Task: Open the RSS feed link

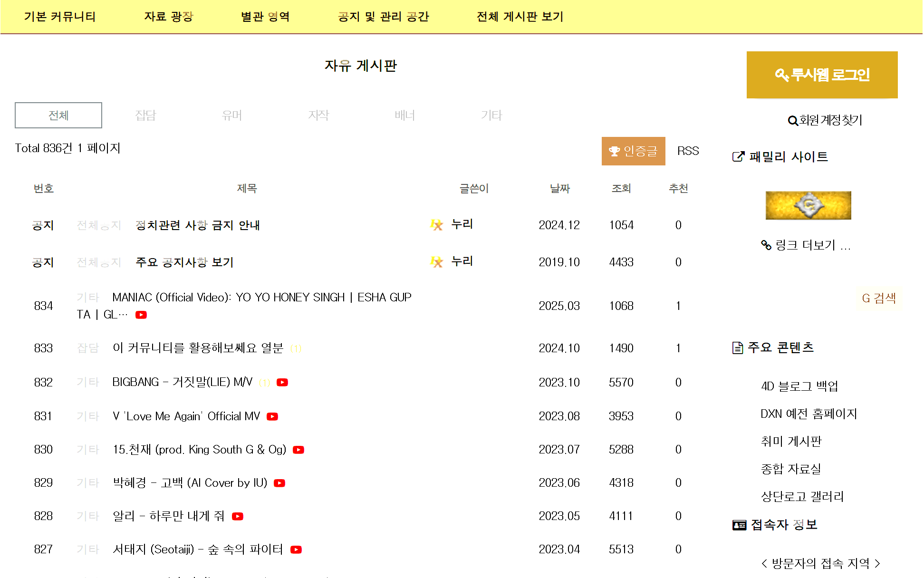Action: pos(688,151)
